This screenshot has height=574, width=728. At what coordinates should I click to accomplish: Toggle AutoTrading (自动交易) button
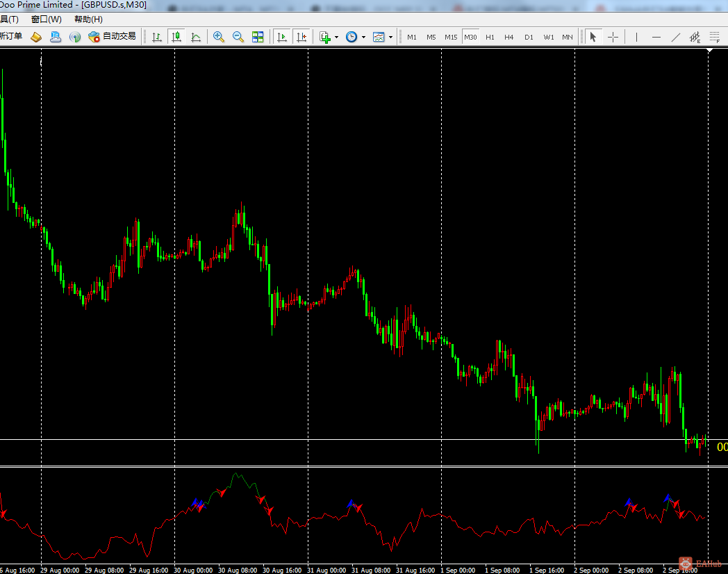(112, 37)
